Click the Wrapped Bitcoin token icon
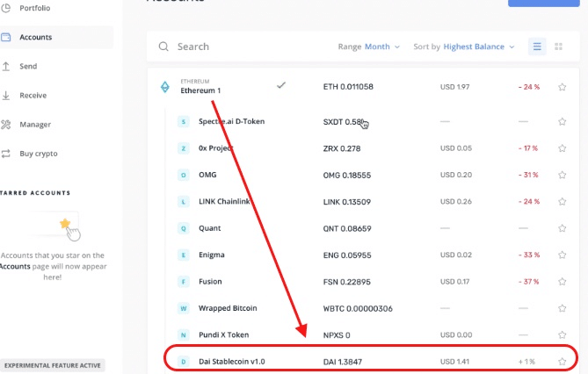Image resolution: width=588 pixels, height=374 pixels. (184, 308)
